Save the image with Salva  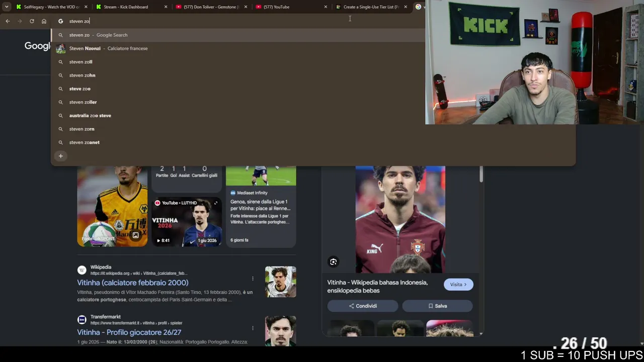click(x=437, y=306)
